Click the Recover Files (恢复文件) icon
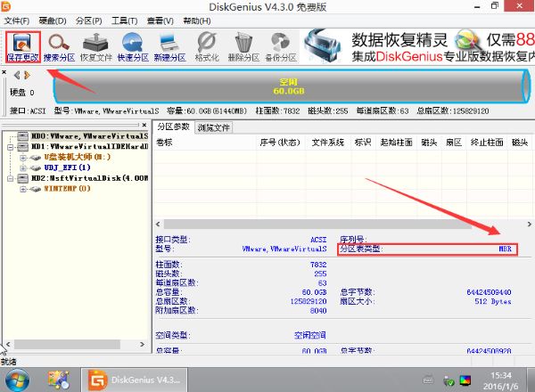The height and width of the screenshot is (392, 535). (x=96, y=47)
